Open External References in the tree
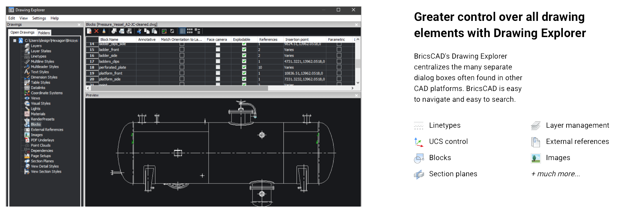Screen dimensions: 644x211 click(47, 129)
